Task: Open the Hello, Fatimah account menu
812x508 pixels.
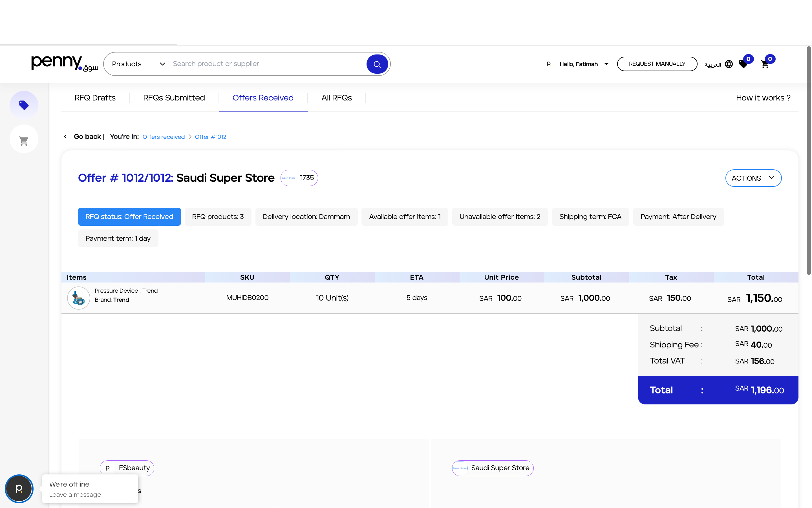Action: pos(584,64)
